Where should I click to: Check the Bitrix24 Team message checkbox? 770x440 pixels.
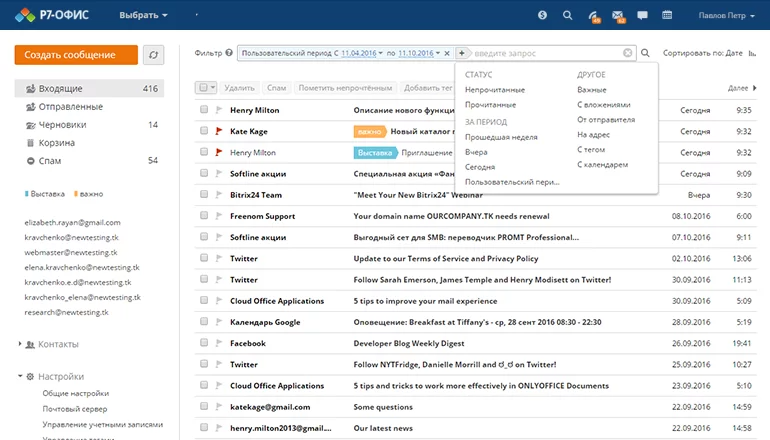click(x=204, y=194)
